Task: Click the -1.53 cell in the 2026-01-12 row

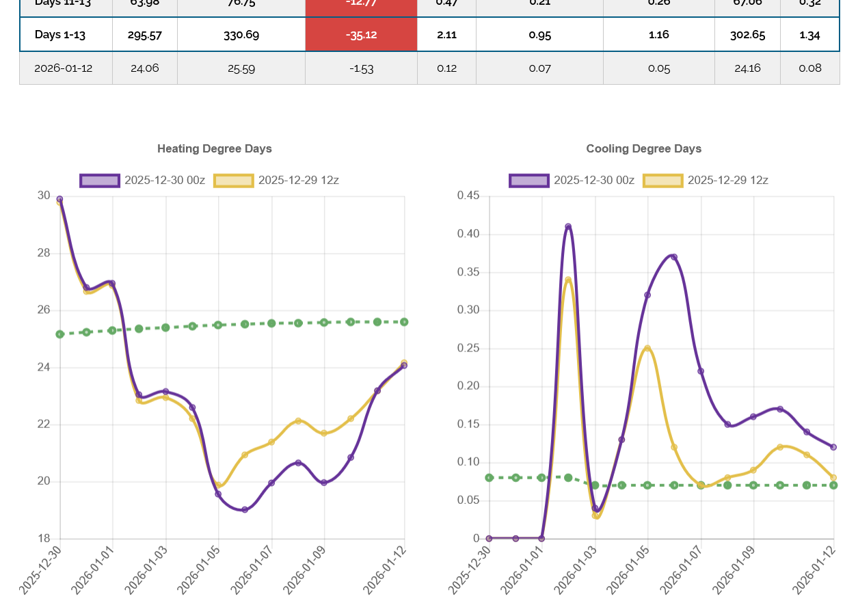Action: [x=361, y=68]
